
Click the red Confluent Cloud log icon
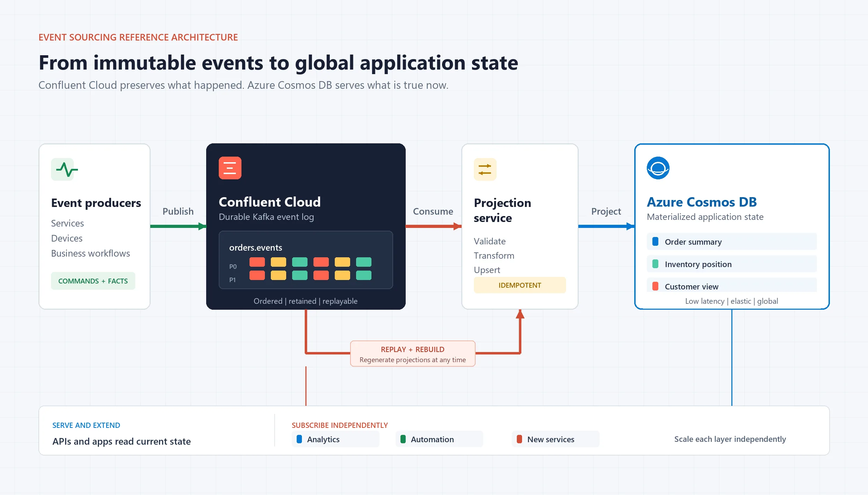point(230,168)
